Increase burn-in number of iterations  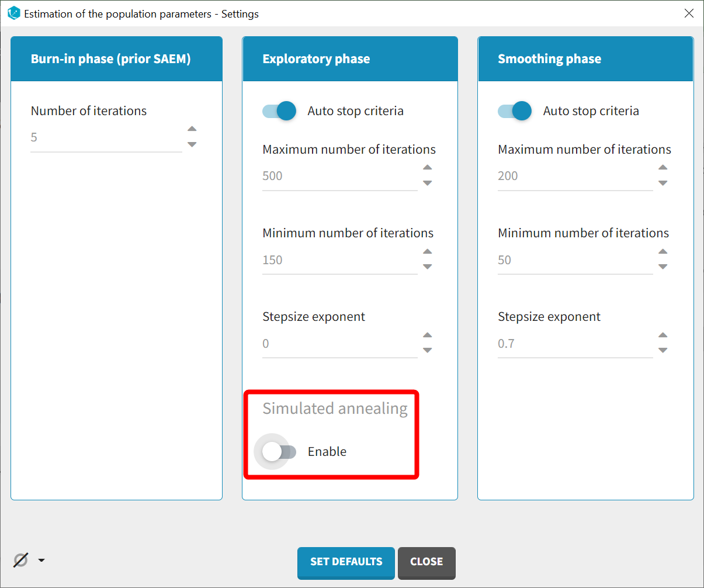(x=192, y=129)
